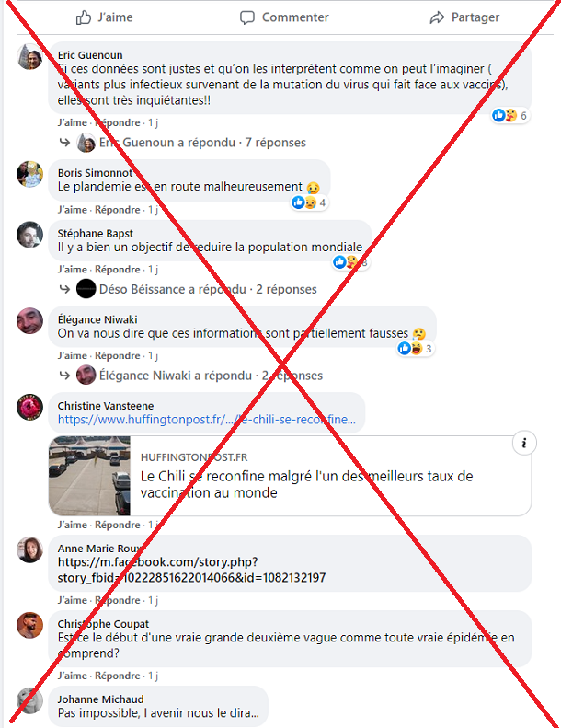Image resolution: width=561 pixels, height=728 pixels.
Task: Reply to Christophe Coupat's comment via Répondre
Action: tap(118, 676)
